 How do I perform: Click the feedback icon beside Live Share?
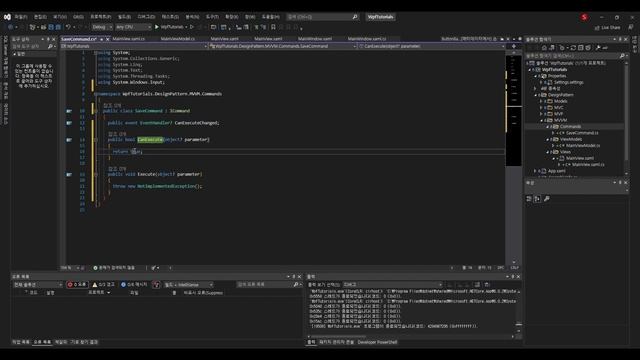631,27
